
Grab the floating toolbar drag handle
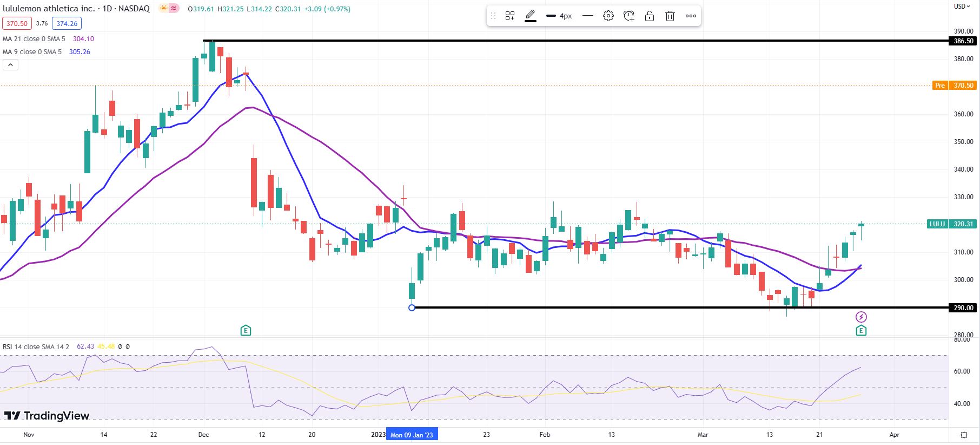(x=493, y=16)
